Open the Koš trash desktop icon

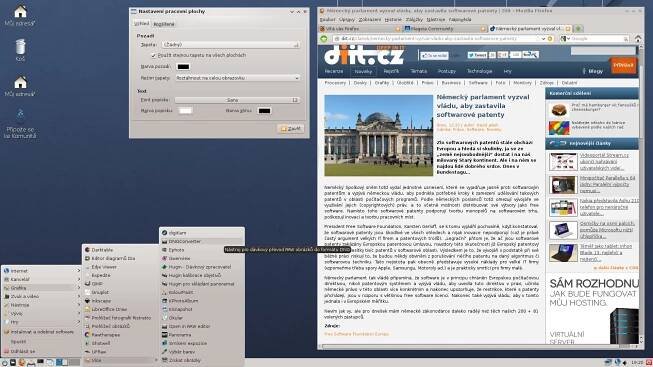click(x=20, y=50)
